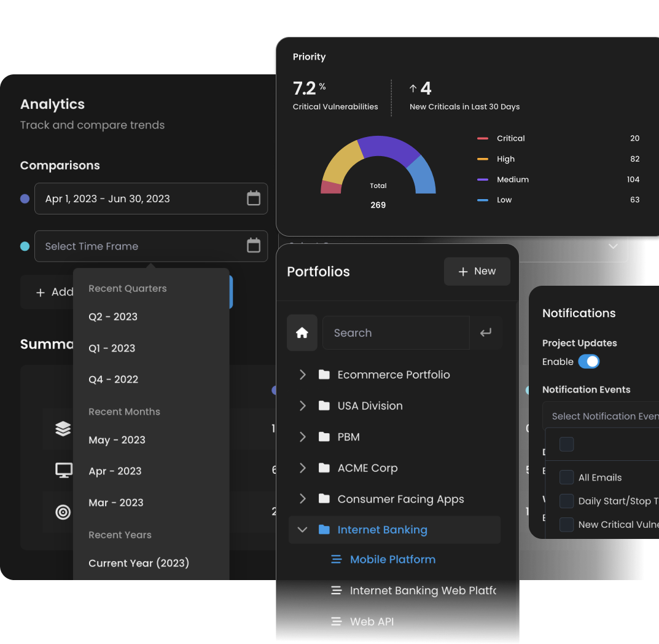Check the All Emails checkbox
Screen dimensions: 659x644
pos(566,477)
